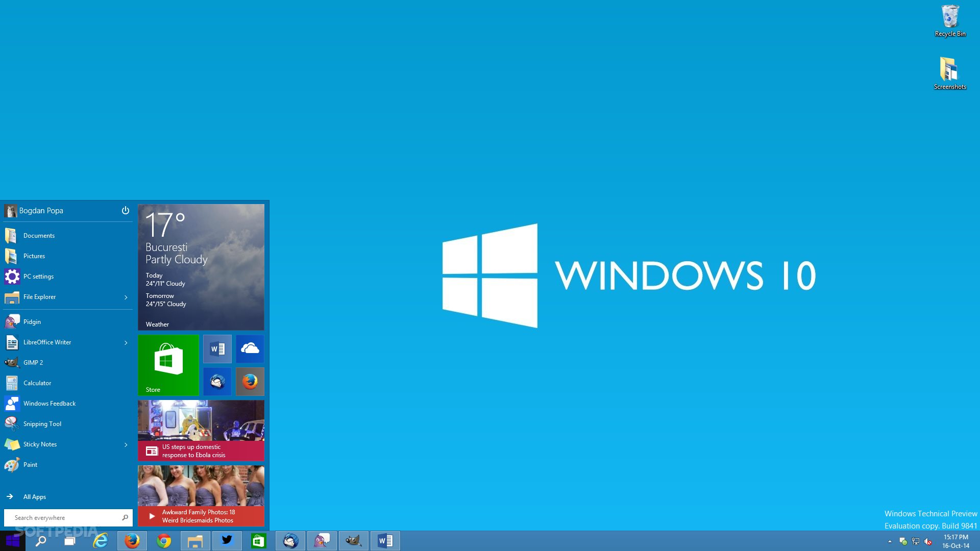Click the Start button on taskbar
The height and width of the screenshot is (551, 980).
pos(13,541)
